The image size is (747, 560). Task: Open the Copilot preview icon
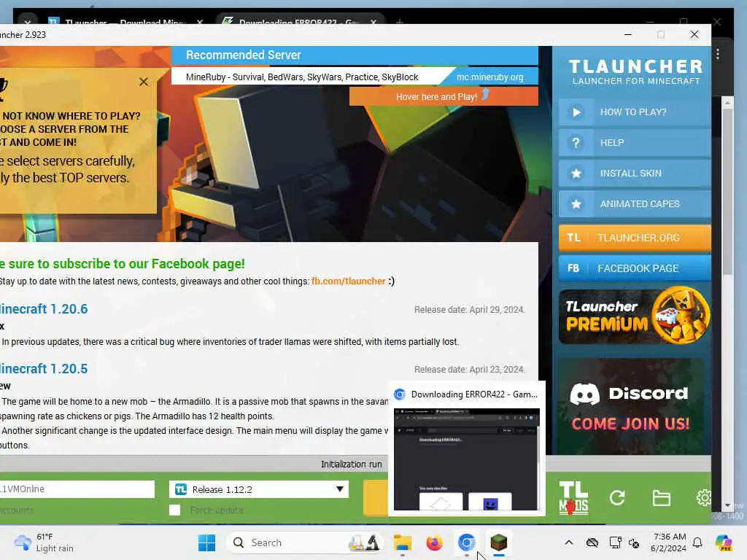point(724,542)
